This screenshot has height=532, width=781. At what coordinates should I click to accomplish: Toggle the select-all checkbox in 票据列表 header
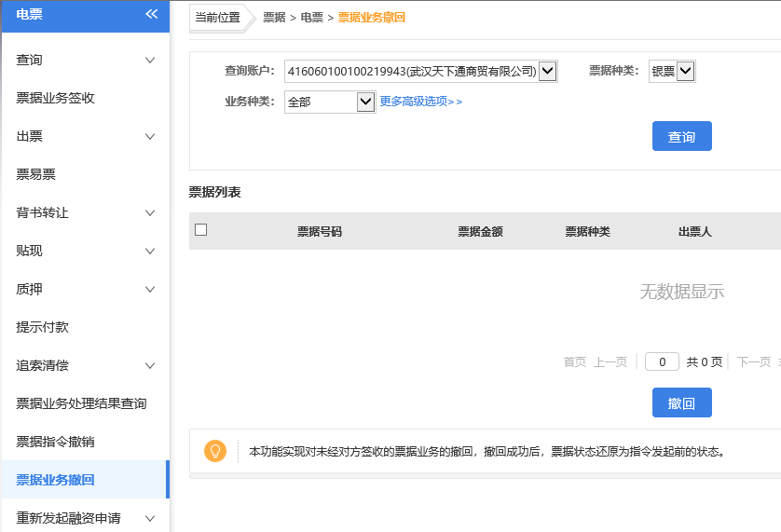pos(200,230)
